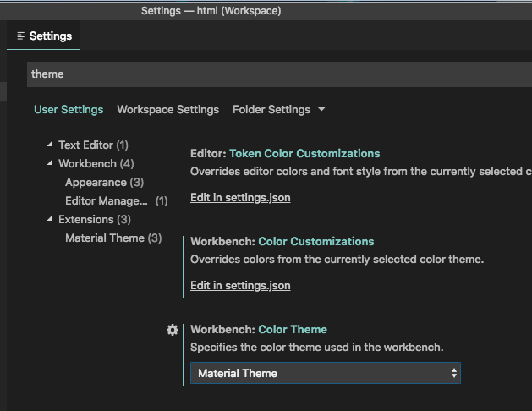The height and width of the screenshot is (411, 532).
Task: Open the Material Theme color theme dropdown
Action: click(326, 373)
